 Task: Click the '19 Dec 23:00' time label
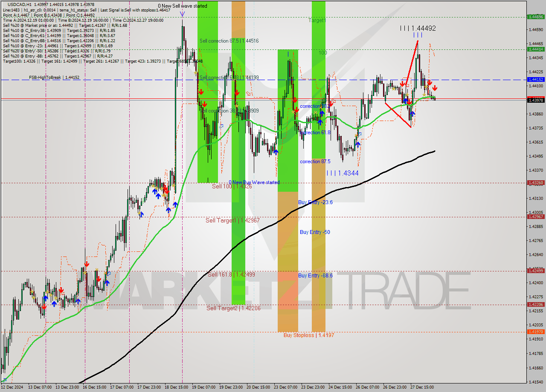pyautogui.click(x=232, y=387)
